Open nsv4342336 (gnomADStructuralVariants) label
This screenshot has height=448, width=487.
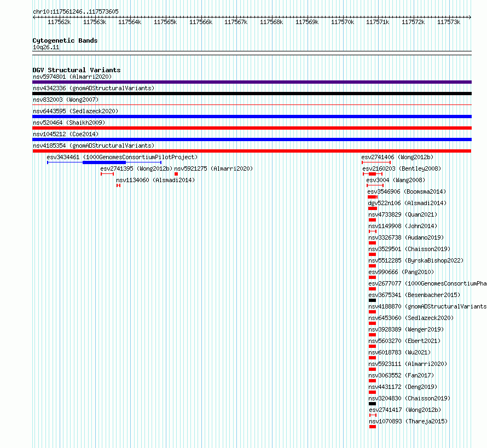click(x=94, y=88)
